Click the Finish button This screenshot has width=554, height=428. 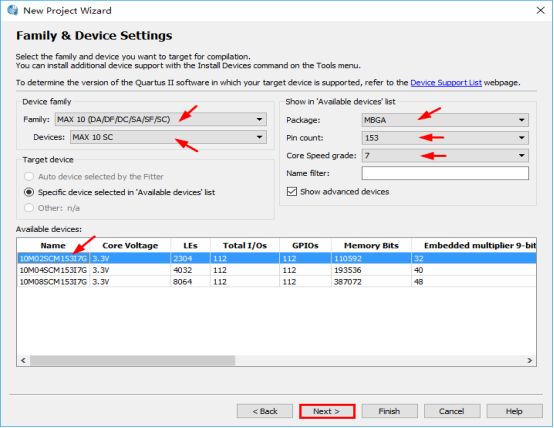[389, 411]
